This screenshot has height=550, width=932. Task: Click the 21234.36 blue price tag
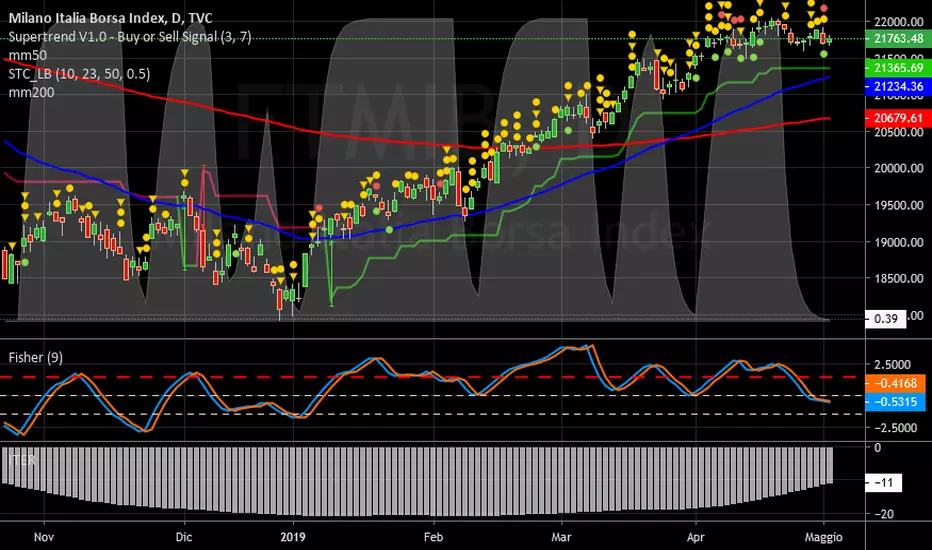tap(898, 86)
